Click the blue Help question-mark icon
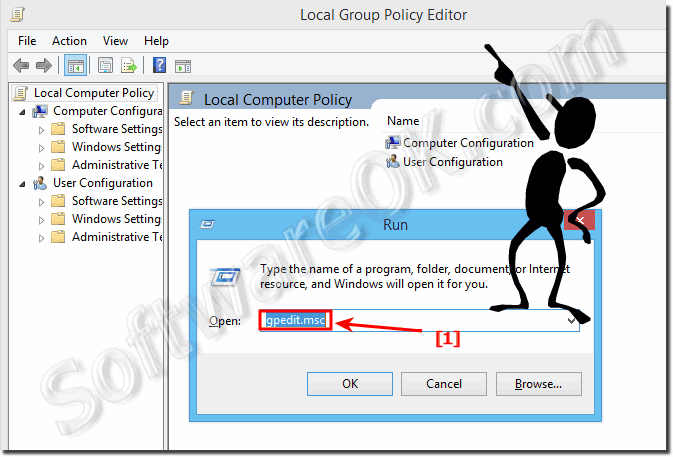 click(159, 66)
